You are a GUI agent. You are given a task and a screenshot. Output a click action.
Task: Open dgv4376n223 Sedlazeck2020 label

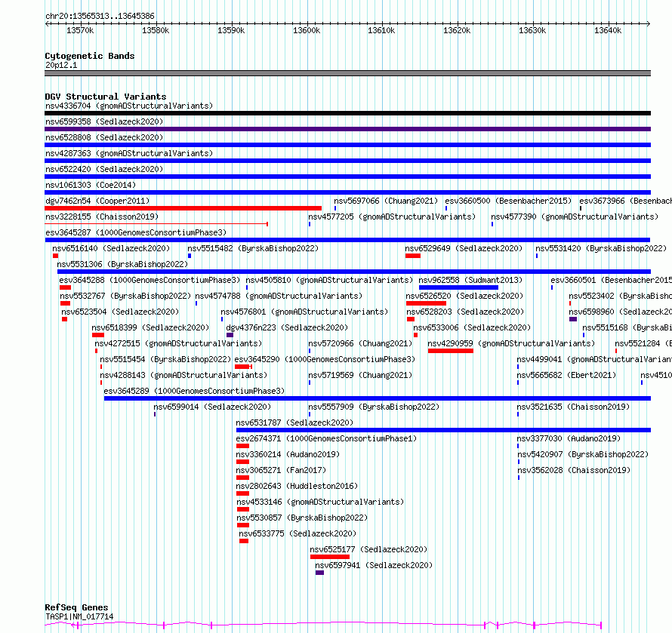(x=287, y=327)
